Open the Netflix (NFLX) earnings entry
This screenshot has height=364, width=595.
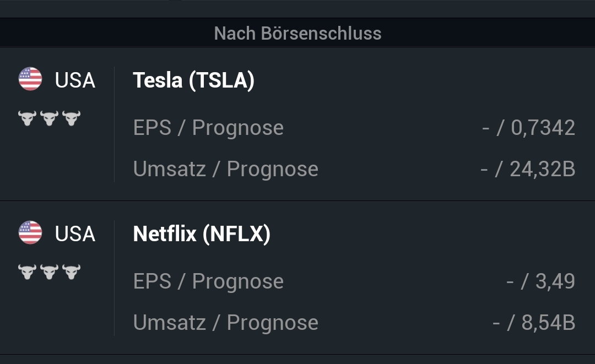[201, 233]
